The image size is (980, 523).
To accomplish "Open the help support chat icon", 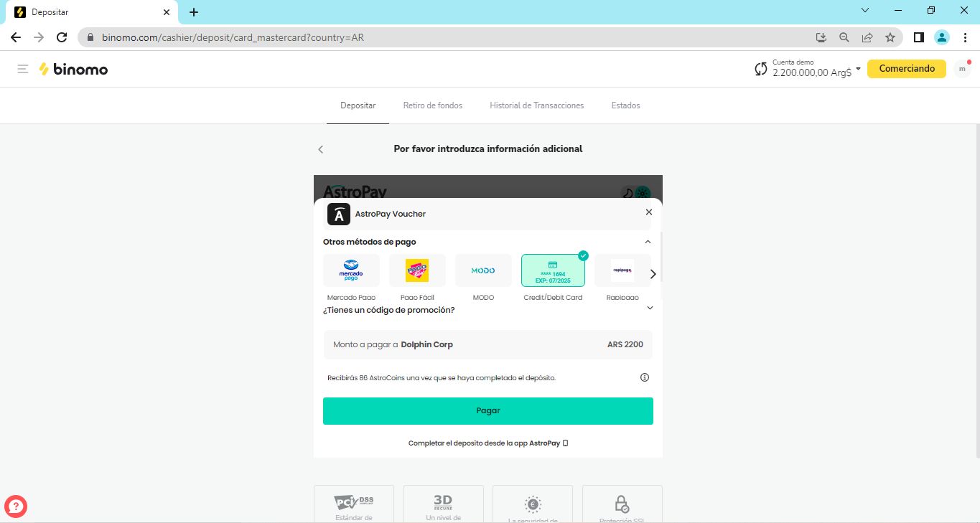I will [x=16, y=506].
